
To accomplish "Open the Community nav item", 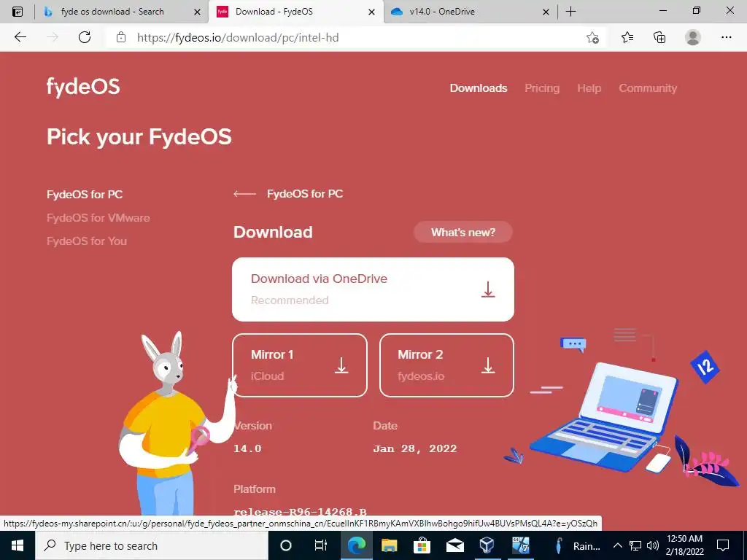I will (648, 88).
